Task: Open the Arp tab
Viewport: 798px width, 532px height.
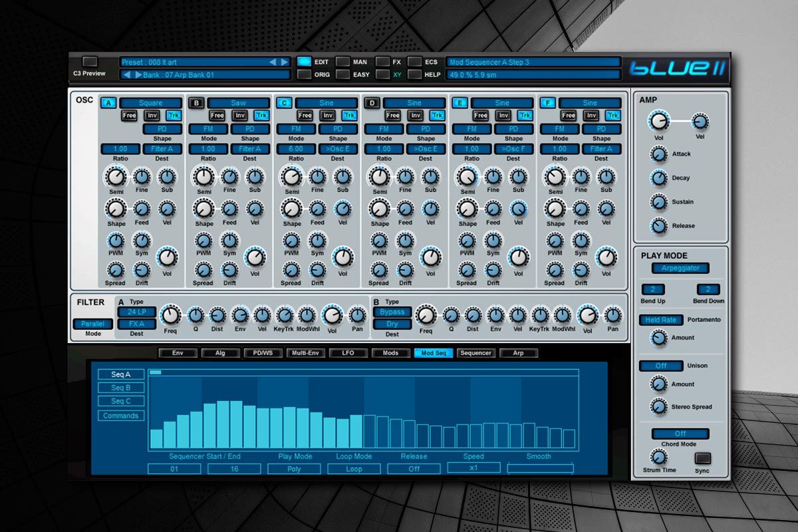Action: pos(519,353)
